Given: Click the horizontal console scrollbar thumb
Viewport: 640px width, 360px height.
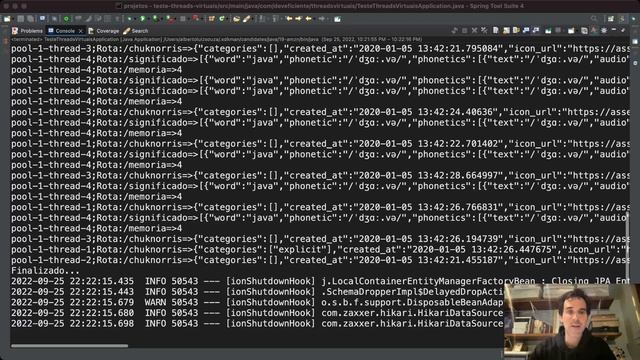Looking at the screenshot, I should click(x=69, y=346).
